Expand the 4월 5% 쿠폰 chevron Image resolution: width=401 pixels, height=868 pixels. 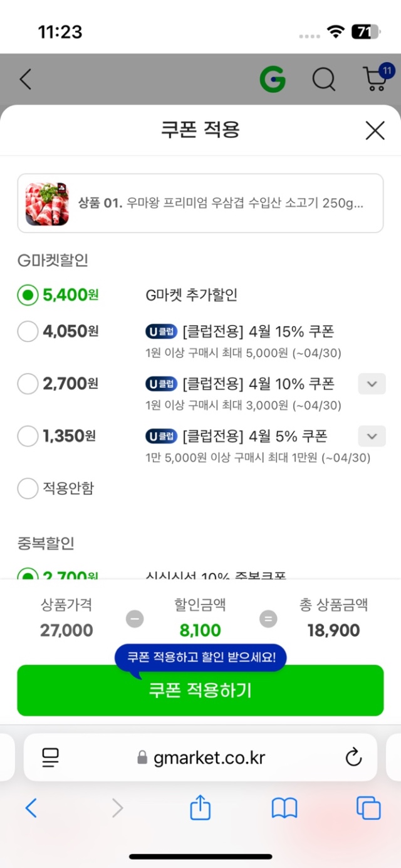pyautogui.click(x=372, y=436)
